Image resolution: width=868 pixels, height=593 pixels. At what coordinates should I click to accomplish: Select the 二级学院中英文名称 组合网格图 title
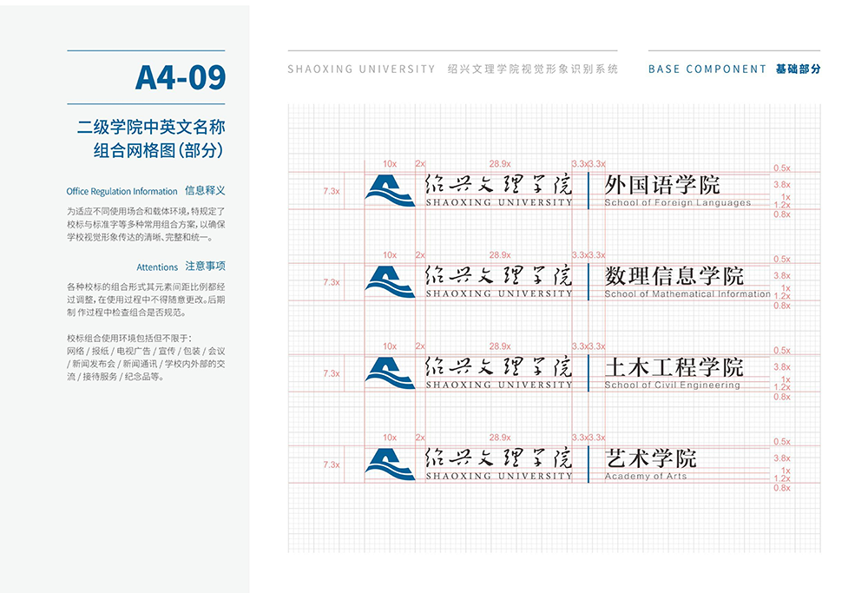(151, 139)
